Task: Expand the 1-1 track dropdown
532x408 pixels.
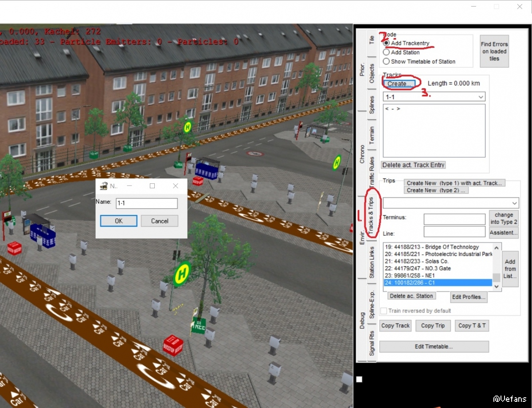Action: [481, 97]
